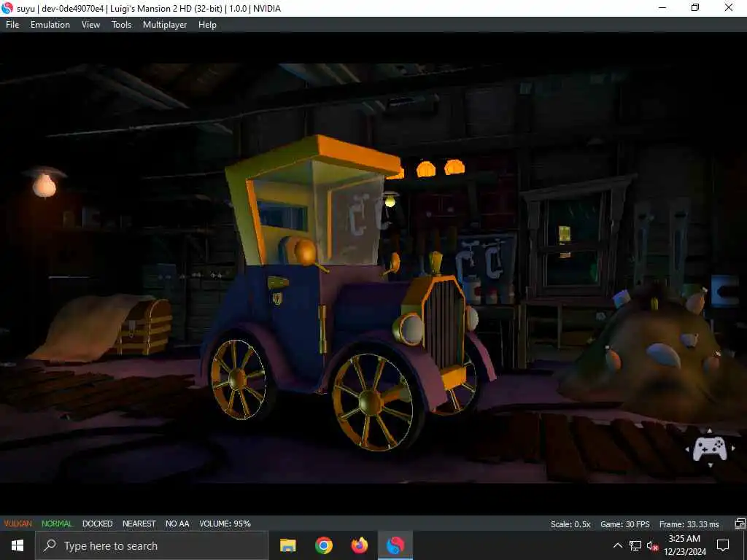Click the Game: 30 FPS status text
This screenshot has height=560, width=747.
pos(625,524)
